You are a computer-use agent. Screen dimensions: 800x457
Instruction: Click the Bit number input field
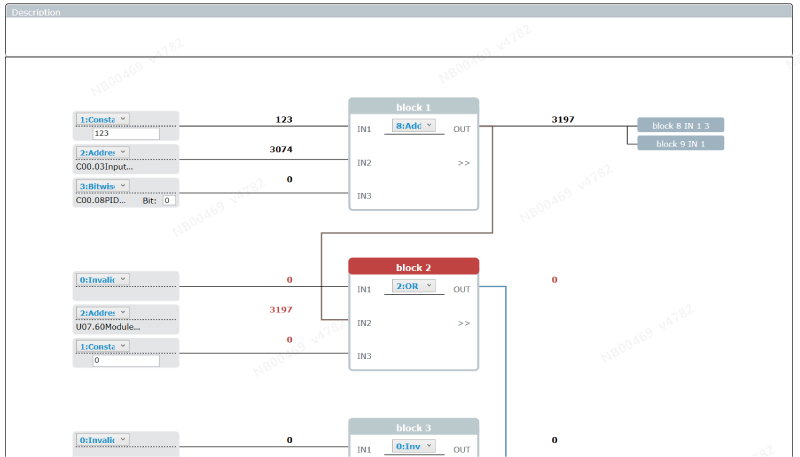click(169, 200)
